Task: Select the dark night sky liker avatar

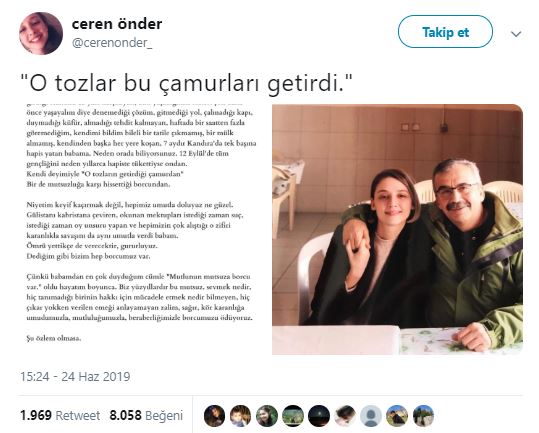Action: tap(319, 416)
